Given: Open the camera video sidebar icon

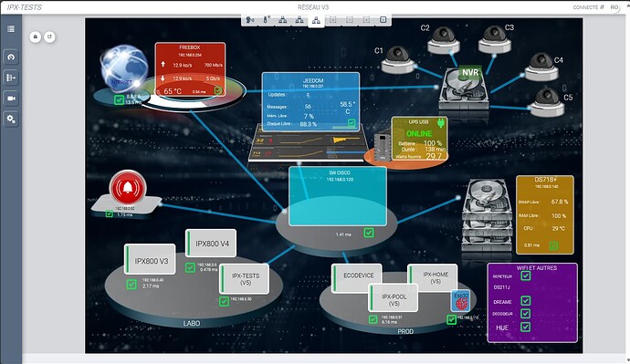Looking at the screenshot, I should [11, 99].
